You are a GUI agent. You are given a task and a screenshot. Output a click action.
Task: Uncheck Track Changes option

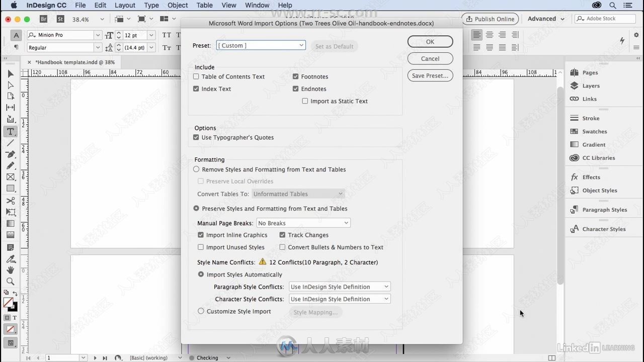click(x=282, y=235)
